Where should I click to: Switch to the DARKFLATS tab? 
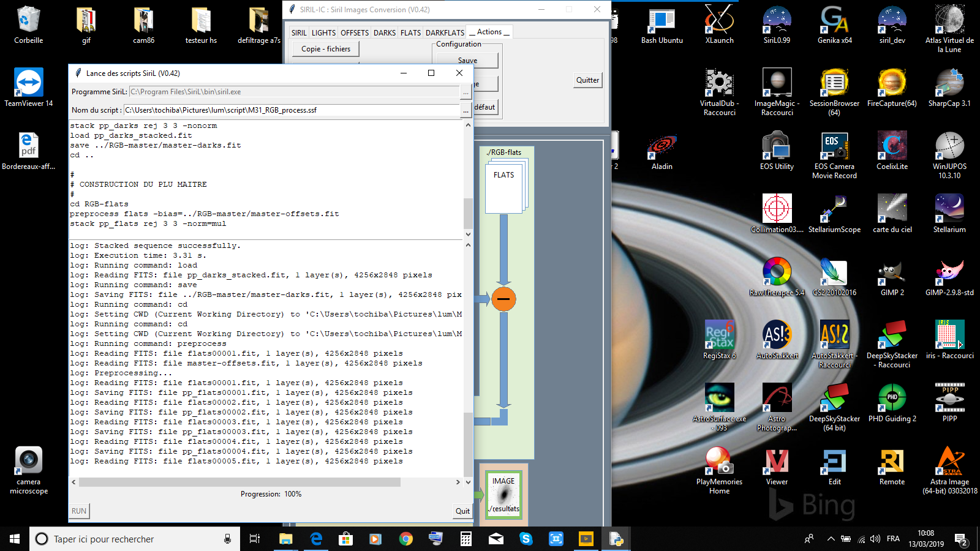coord(445,32)
